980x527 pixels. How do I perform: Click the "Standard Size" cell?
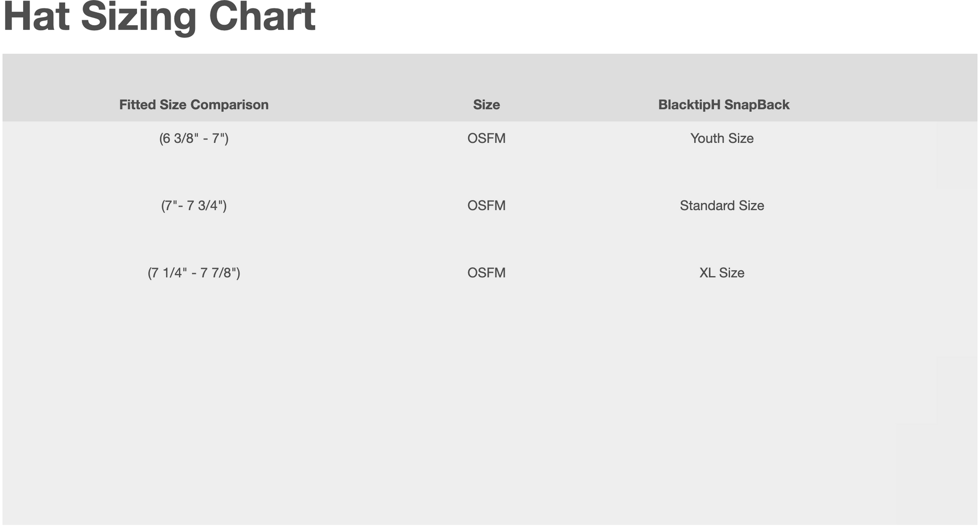[x=722, y=206]
